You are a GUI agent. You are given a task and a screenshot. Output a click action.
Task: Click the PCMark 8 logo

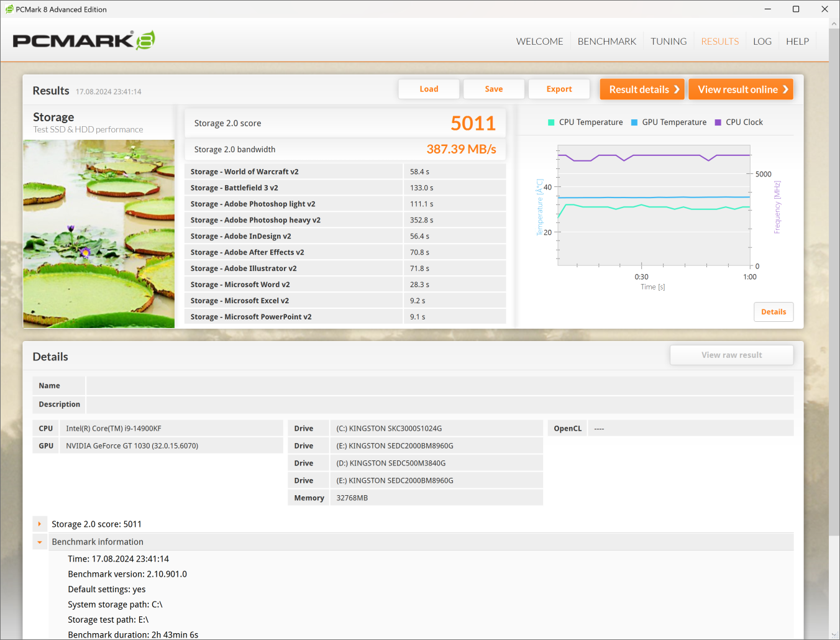(x=84, y=40)
